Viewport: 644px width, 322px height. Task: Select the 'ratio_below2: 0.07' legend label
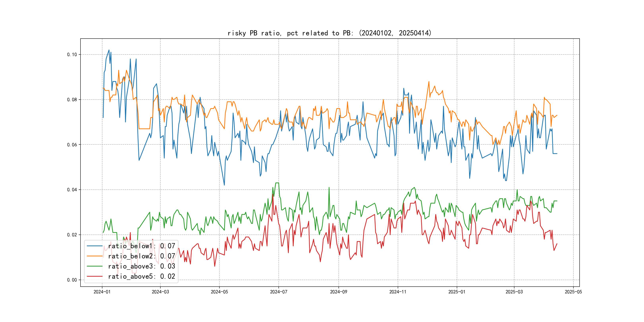[x=142, y=256]
